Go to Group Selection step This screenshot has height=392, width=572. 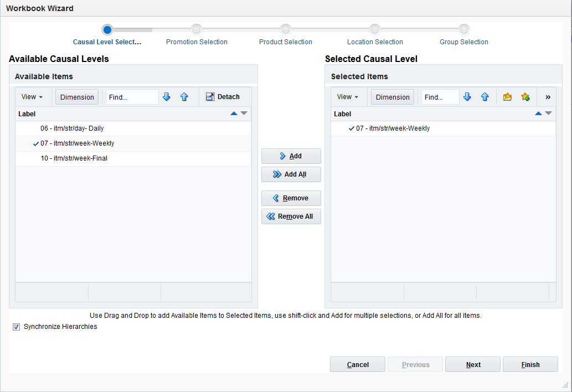click(x=464, y=42)
